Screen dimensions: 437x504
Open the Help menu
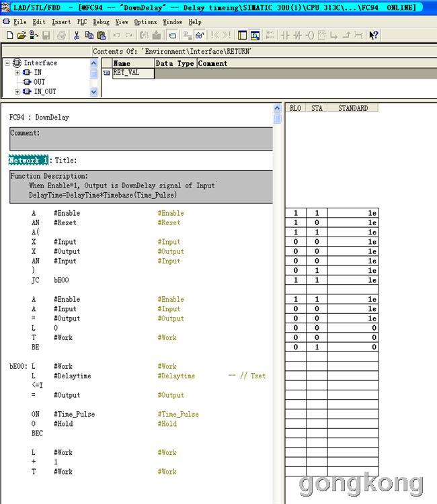tap(195, 22)
